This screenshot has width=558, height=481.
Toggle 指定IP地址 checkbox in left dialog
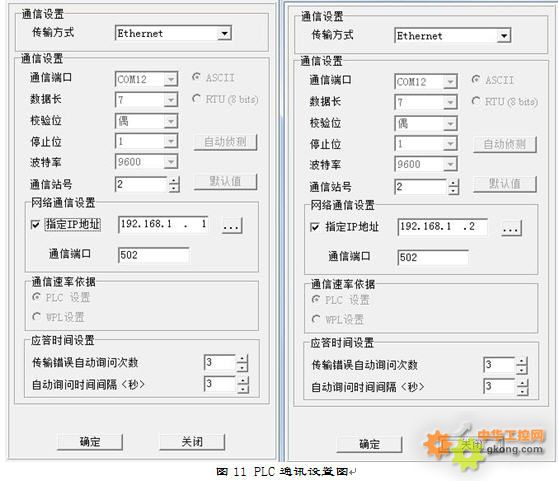(x=35, y=224)
